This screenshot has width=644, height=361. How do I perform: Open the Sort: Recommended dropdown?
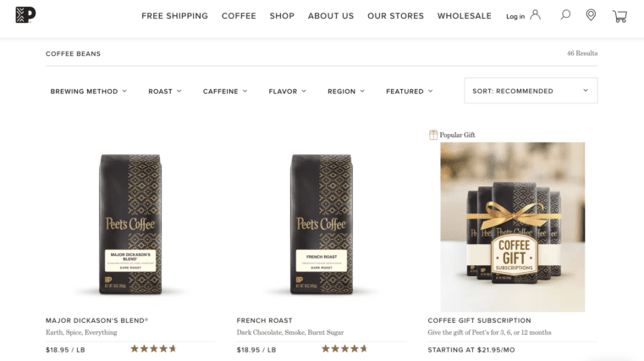point(531,91)
